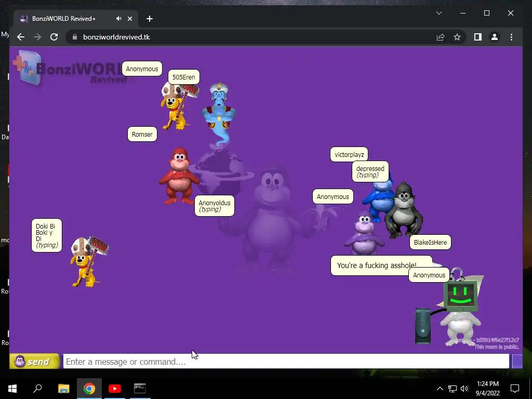This screenshot has height=399, width=532.
Task: Reload the BonziWORLD page
Action: (54, 37)
